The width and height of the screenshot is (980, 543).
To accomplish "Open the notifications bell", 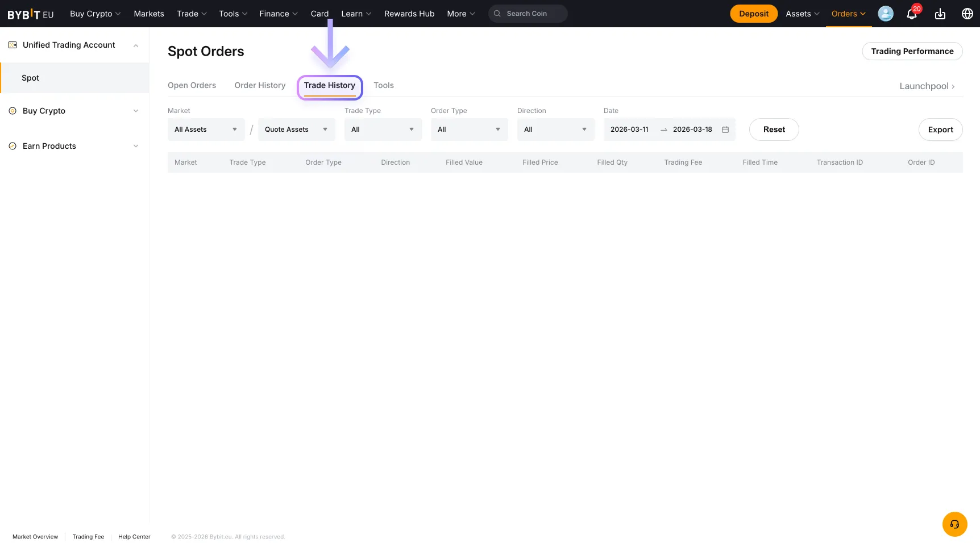I will (912, 14).
